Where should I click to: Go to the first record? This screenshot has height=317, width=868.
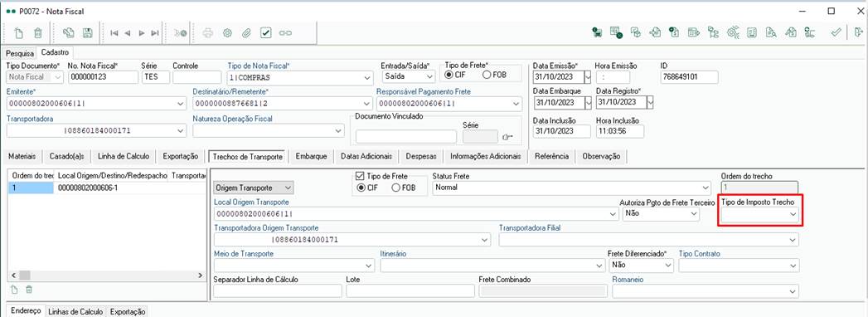114,33
